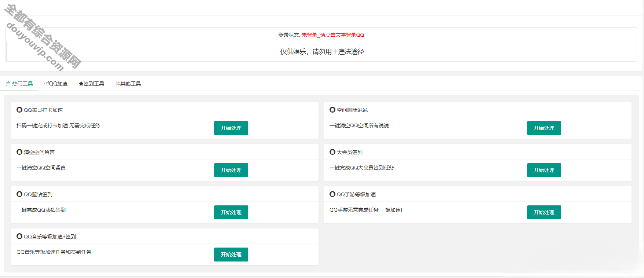Click the QQ手游等级加速 card title
644x278 pixels.
tap(356, 194)
